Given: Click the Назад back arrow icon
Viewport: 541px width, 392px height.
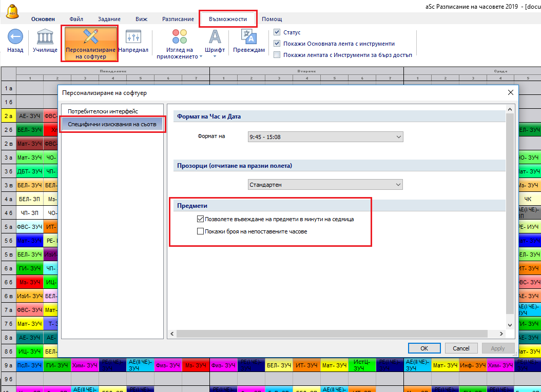Looking at the screenshot, I should point(15,37).
